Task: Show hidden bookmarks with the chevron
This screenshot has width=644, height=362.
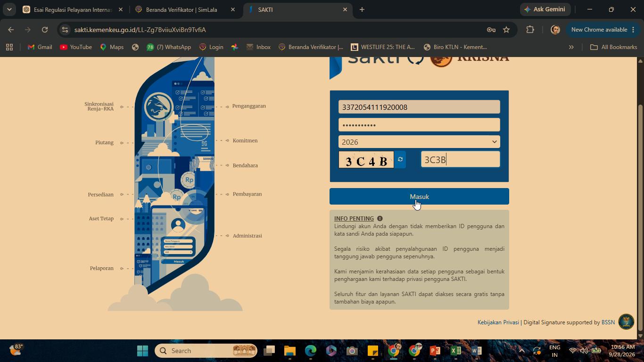Action: (571, 47)
